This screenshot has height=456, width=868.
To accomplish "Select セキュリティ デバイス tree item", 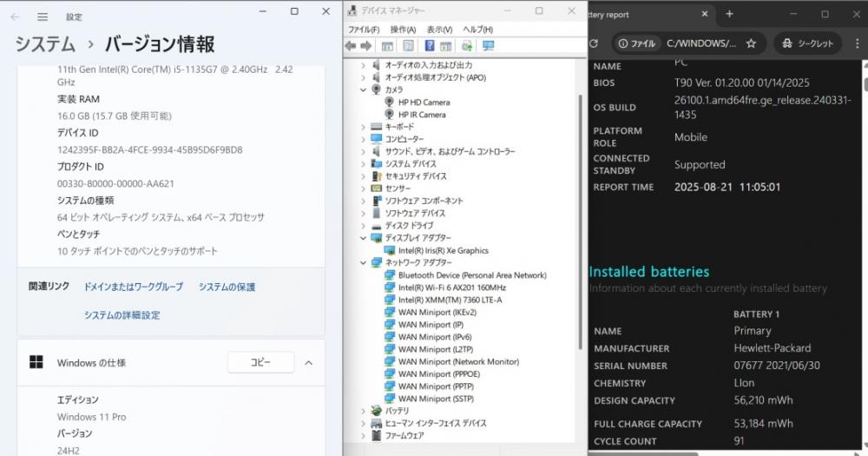I will click(415, 175).
